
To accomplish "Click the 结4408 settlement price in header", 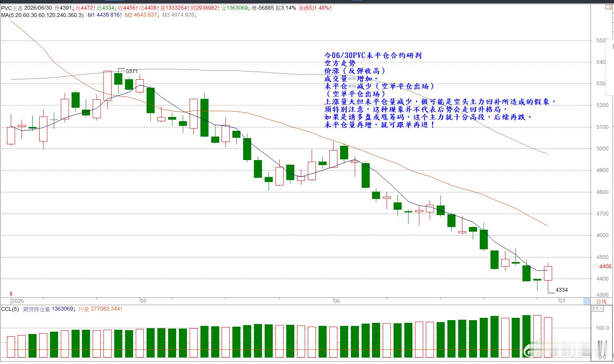I will (x=149, y=8).
